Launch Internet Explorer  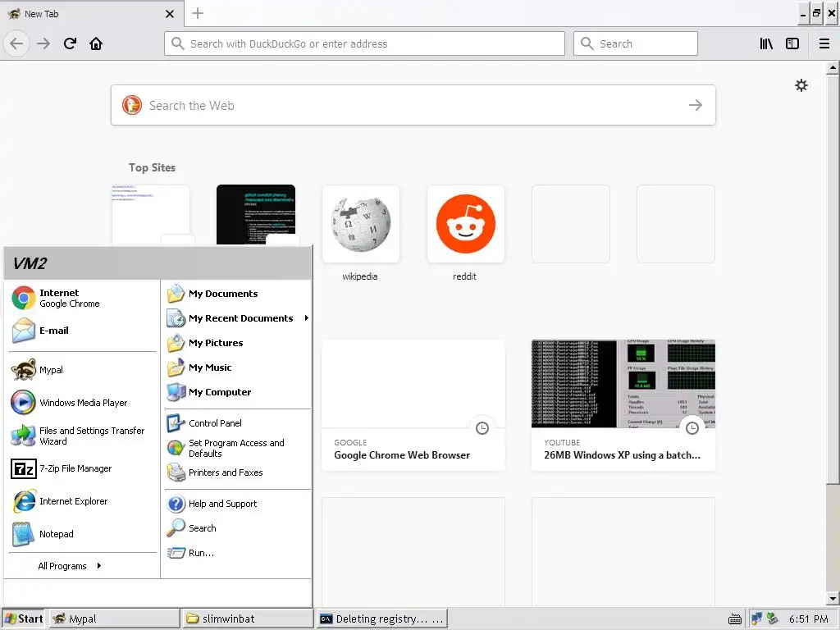(x=83, y=501)
